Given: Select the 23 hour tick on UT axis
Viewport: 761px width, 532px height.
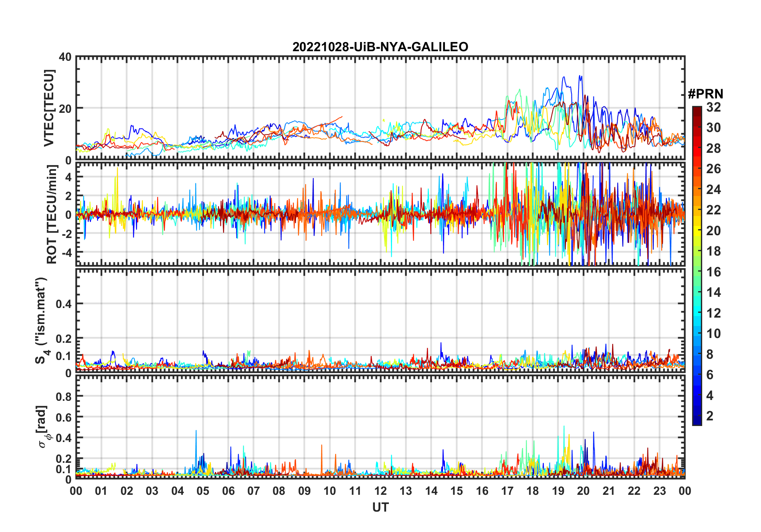Looking at the screenshot, I should point(659,491).
